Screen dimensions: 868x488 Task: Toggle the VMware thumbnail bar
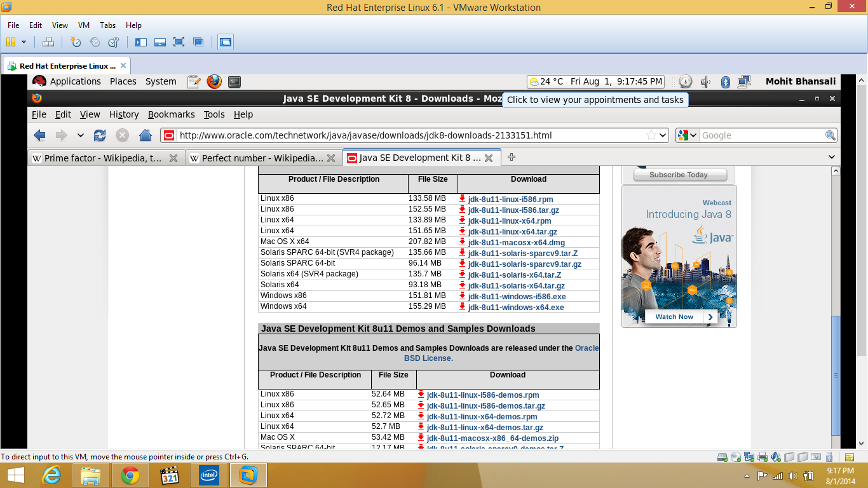coord(160,42)
